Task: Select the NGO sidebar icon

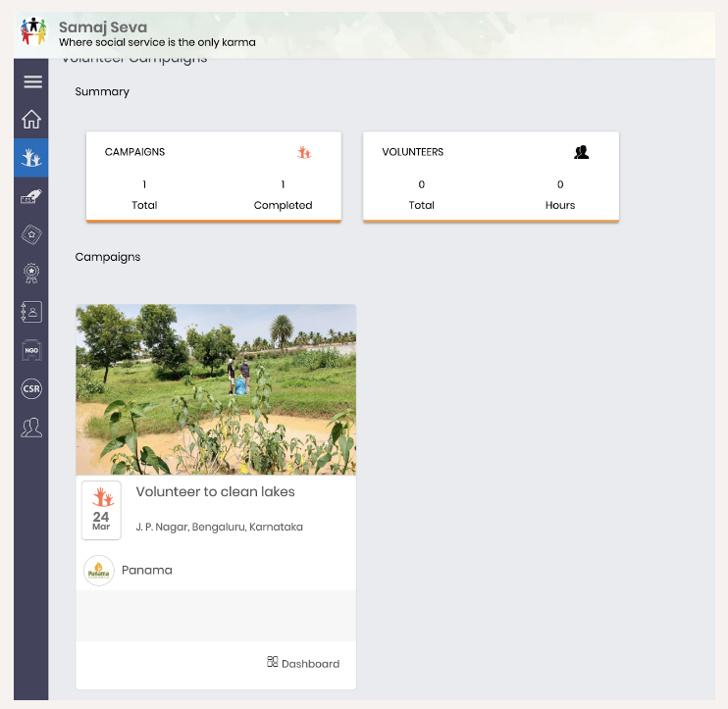Action: tap(31, 350)
